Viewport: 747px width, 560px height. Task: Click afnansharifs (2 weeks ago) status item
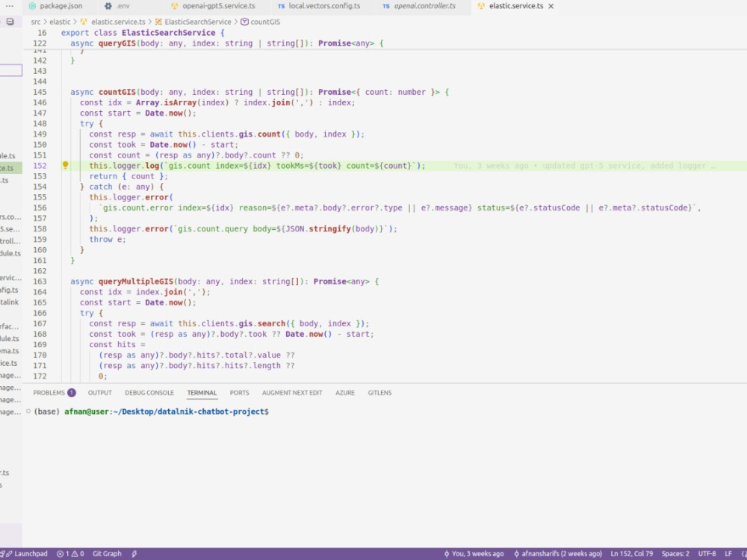557,554
